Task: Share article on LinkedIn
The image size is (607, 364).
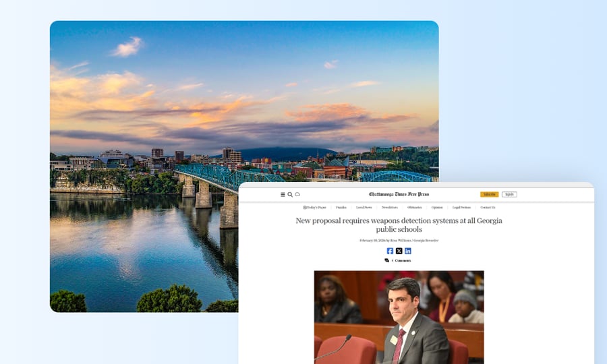Action: pos(407,251)
